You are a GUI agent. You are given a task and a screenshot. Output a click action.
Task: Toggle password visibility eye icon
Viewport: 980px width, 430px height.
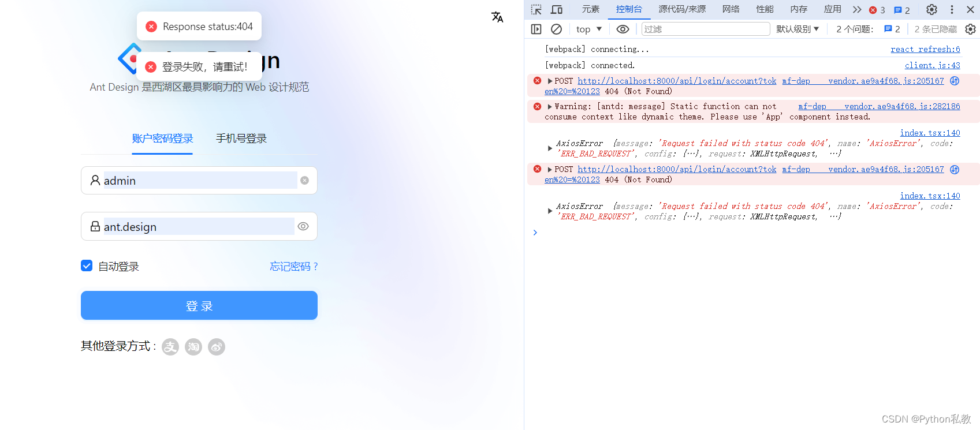(x=303, y=226)
